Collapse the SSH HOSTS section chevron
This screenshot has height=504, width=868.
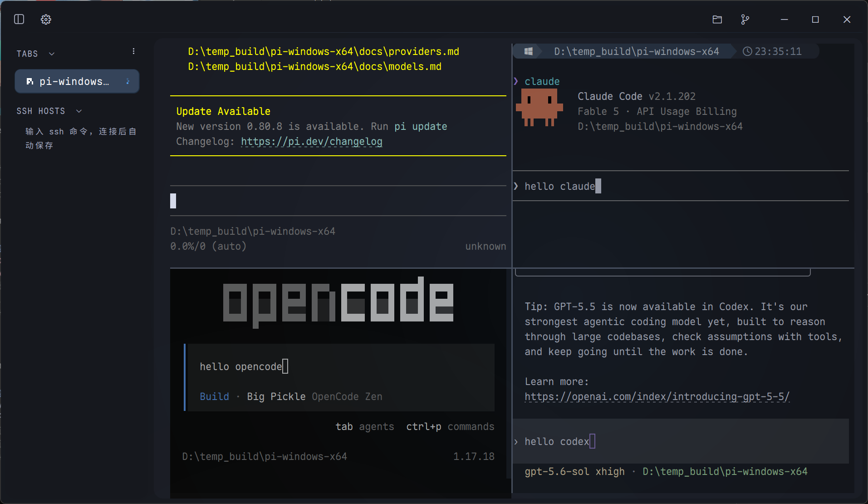(79, 111)
